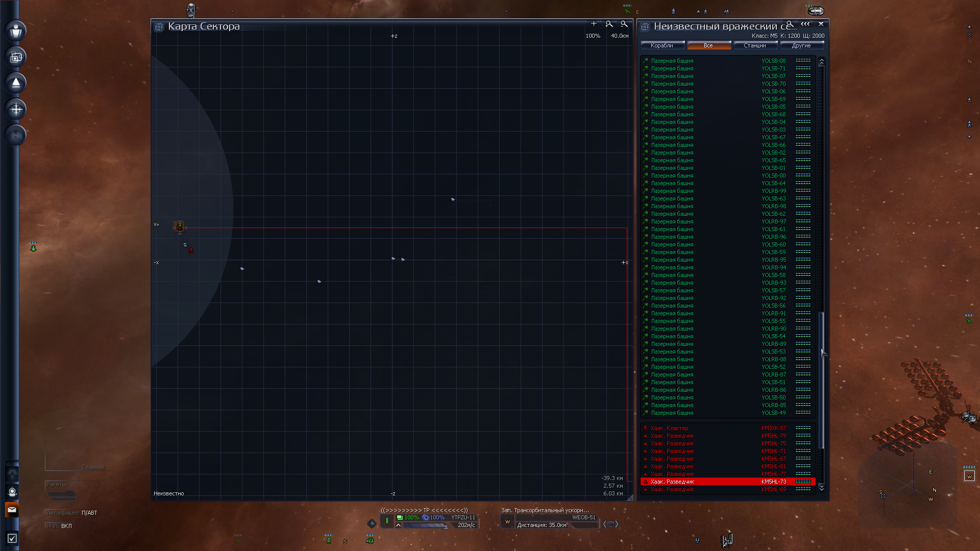Click the W target icon in target panel
The width and height of the screenshot is (980, 551).
tap(507, 521)
